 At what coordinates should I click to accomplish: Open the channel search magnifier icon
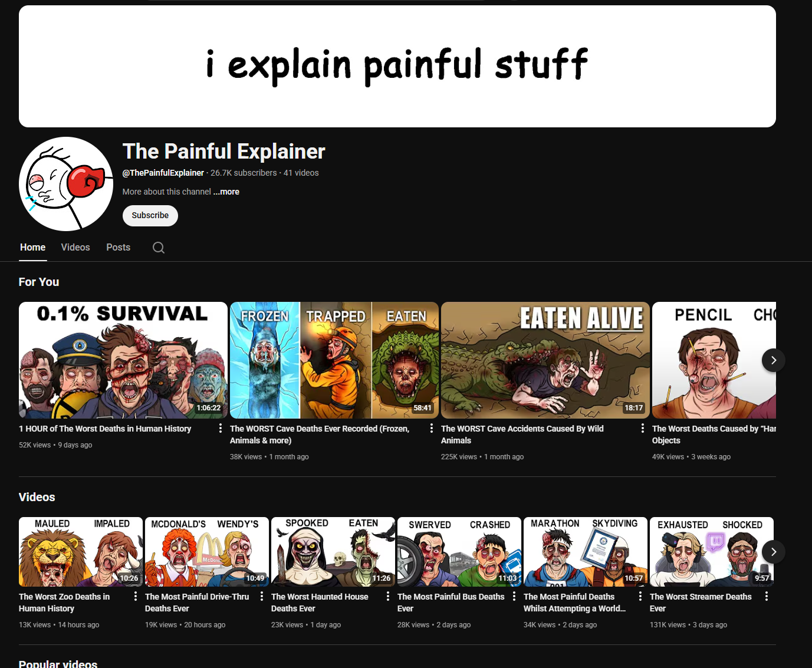tap(158, 248)
